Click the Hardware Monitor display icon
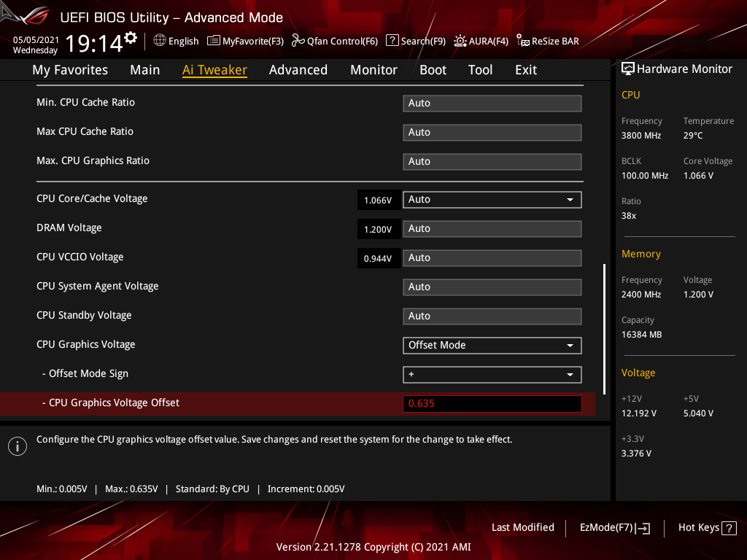Viewport: 747px width, 560px height. click(x=628, y=69)
